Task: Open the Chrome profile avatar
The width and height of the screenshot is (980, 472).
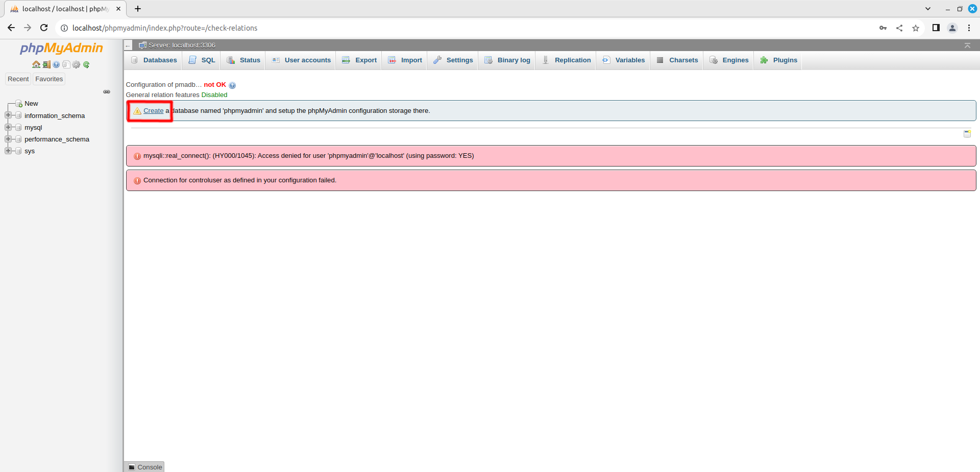Action: coord(952,28)
